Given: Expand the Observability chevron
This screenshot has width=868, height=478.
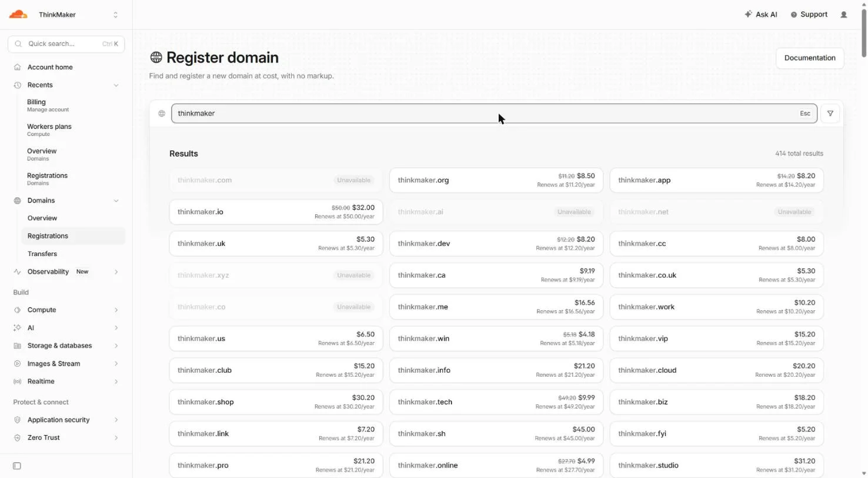Looking at the screenshot, I should [x=116, y=271].
